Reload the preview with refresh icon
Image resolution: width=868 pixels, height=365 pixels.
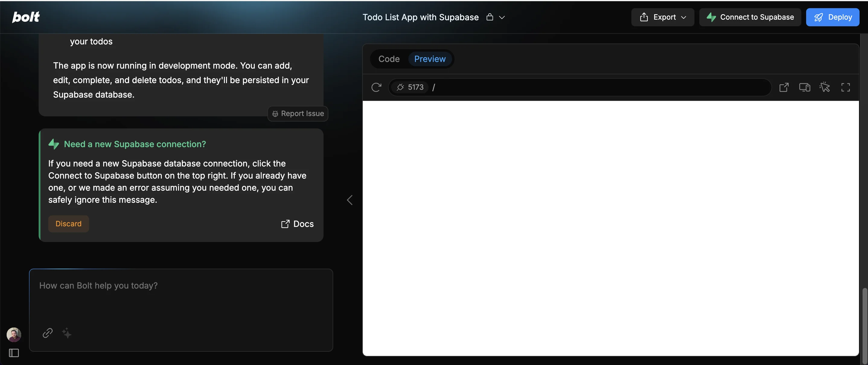376,87
